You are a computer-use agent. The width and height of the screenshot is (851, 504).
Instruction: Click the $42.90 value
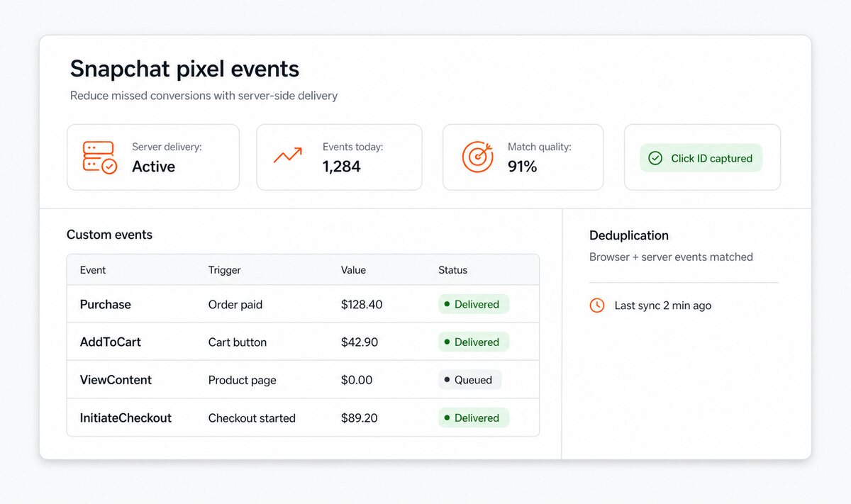pyautogui.click(x=360, y=342)
